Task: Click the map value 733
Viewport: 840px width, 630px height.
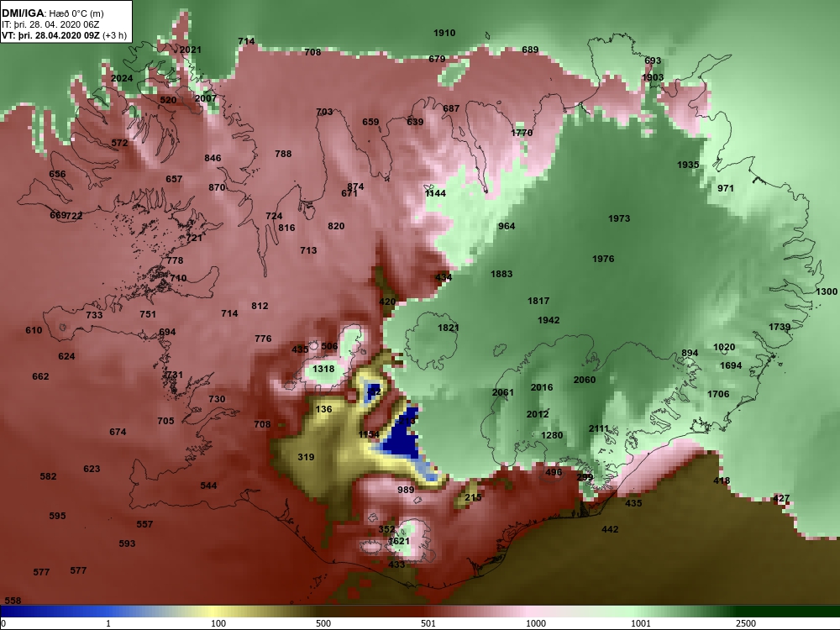Action: pos(94,315)
